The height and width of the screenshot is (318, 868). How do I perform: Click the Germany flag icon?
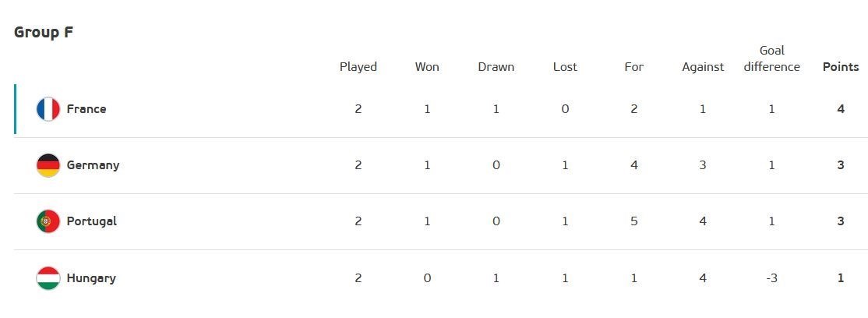point(48,165)
